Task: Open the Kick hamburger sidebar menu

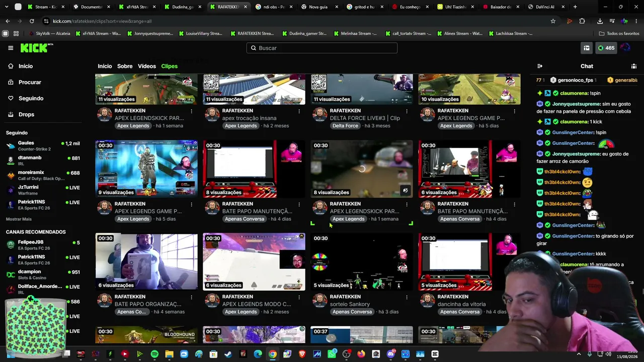Action: 11,48
